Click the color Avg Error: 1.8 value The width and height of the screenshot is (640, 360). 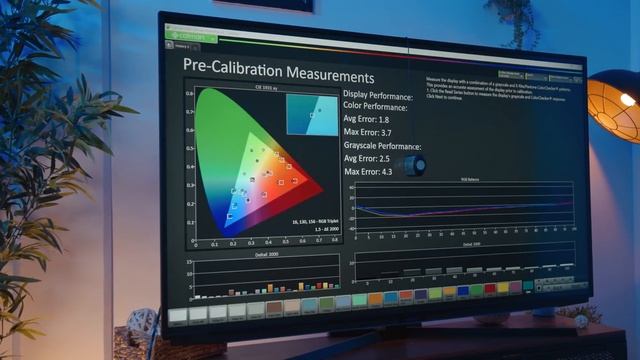tap(366, 119)
